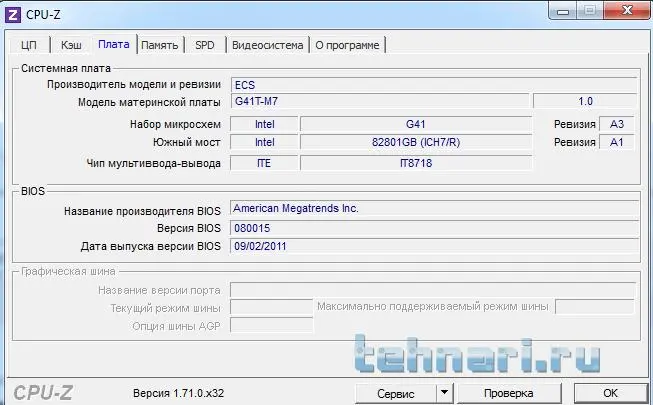The image size is (653, 405).
Task: Click the southbridge revision A1
Action: tap(617, 142)
